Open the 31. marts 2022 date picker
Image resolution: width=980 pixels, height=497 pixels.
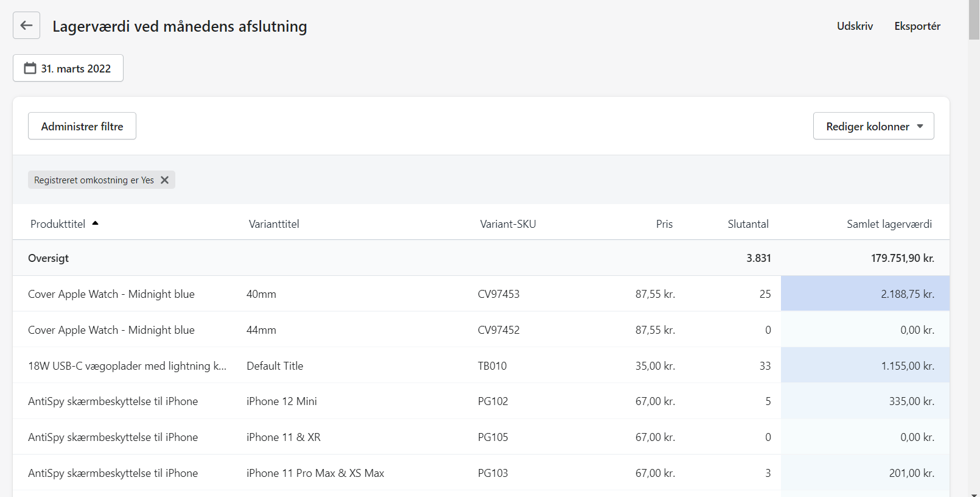coord(68,68)
